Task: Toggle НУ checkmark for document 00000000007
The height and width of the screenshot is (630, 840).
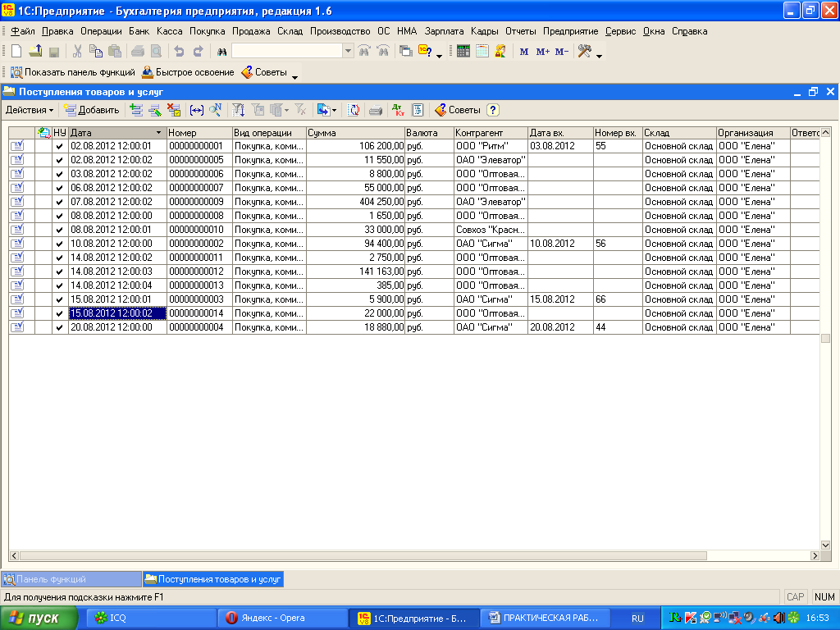Action: click(59, 188)
